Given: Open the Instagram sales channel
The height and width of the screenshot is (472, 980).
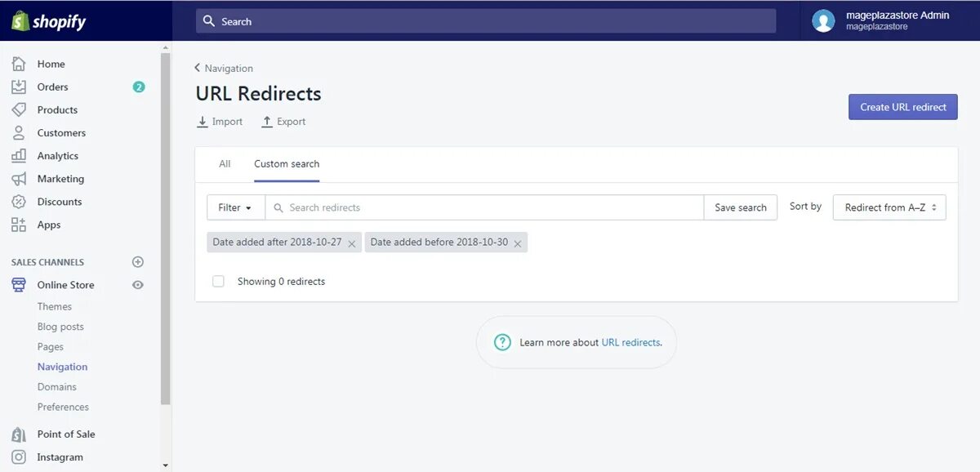Looking at the screenshot, I should pyautogui.click(x=60, y=457).
